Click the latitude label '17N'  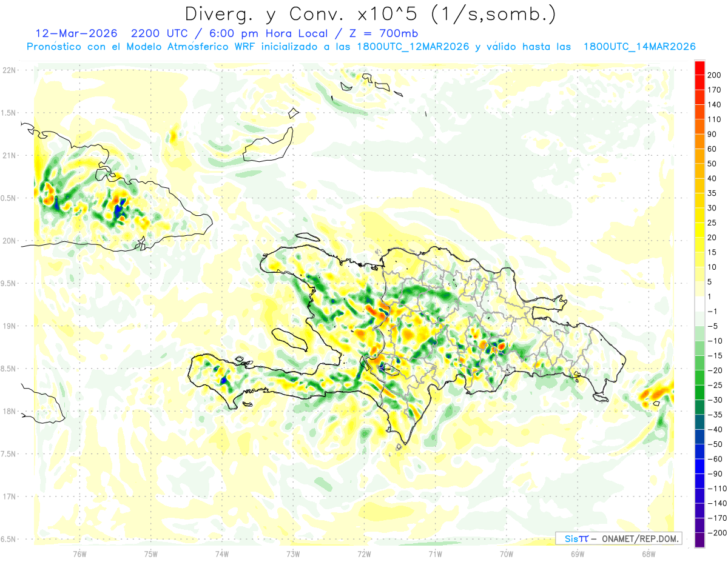(9, 497)
